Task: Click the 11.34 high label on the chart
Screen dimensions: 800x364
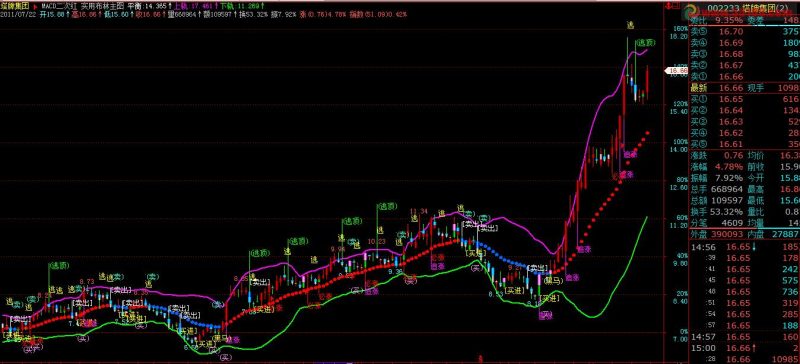Action: pyautogui.click(x=419, y=211)
